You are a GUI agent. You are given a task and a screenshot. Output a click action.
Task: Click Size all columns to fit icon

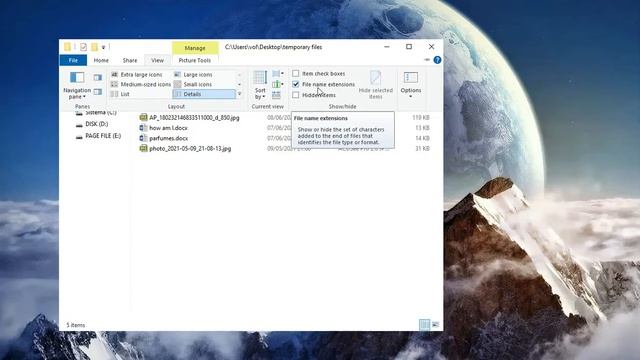pyautogui.click(x=276, y=95)
